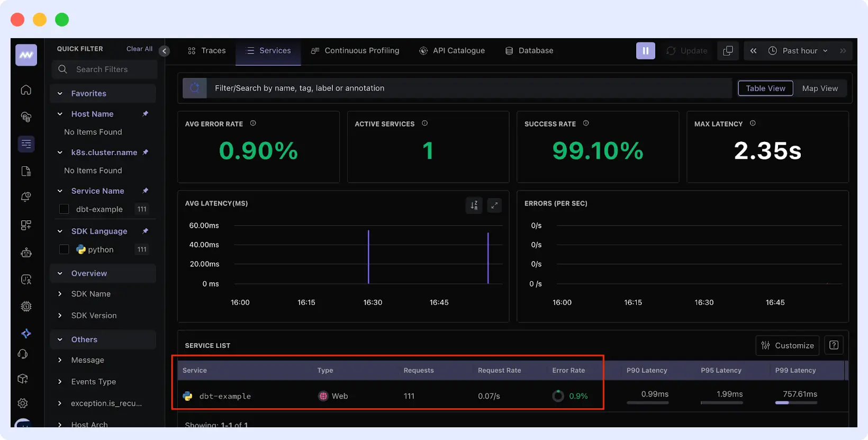The width and height of the screenshot is (868, 440).
Task: Select the Services tab
Action: click(x=268, y=51)
